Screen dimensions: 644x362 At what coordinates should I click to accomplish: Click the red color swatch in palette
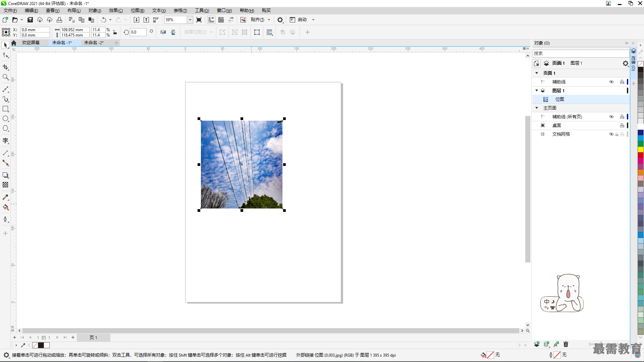[x=641, y=155]
